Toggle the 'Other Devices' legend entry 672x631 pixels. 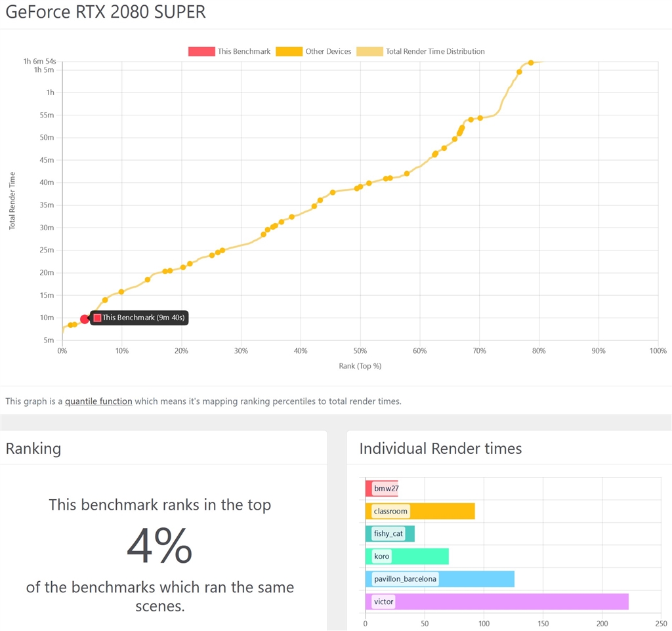[x=314, y=51]
